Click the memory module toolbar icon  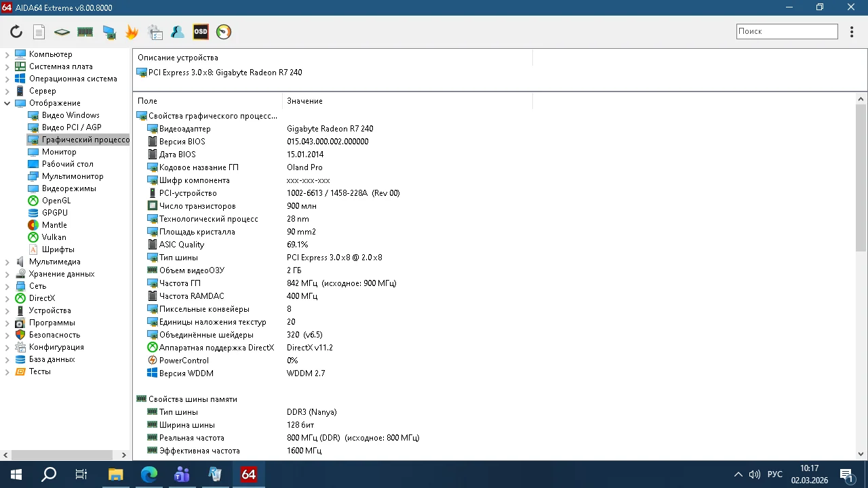pos(85,32)
